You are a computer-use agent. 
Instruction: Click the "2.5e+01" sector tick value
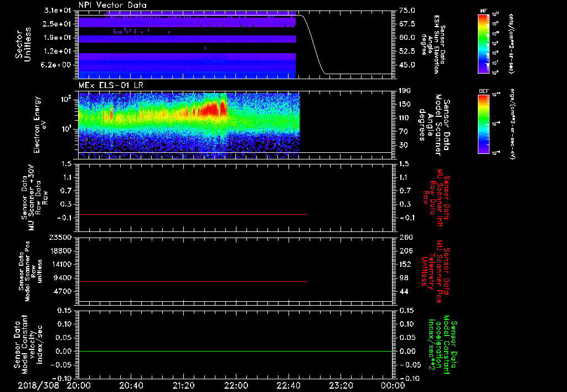pos(57,24)
